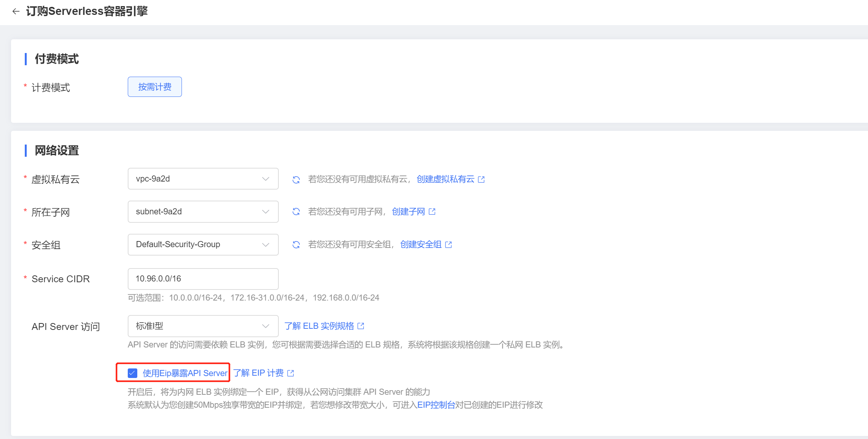Open external link icon beside 创建子网

coord(432,212)
